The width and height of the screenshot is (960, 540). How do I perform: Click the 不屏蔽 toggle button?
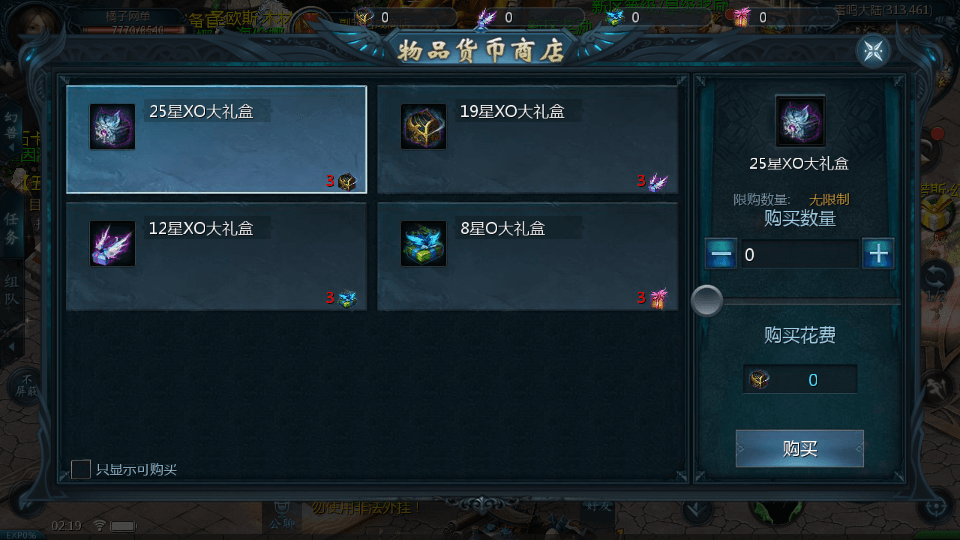pyautogui.click(x=26, y=385)
